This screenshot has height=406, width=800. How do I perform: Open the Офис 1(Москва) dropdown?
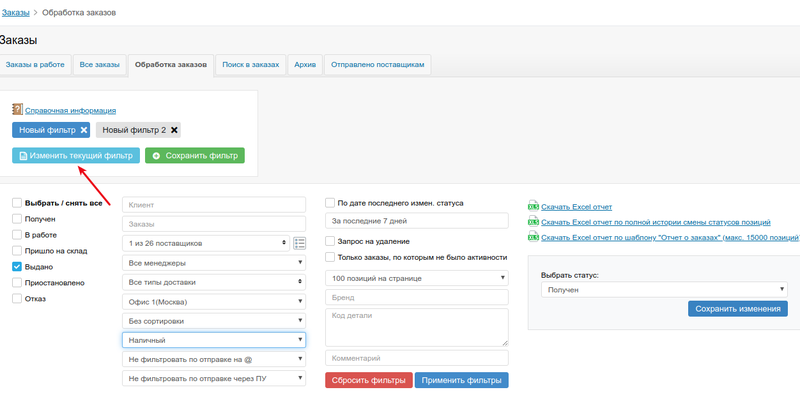[x=214, y=301]
